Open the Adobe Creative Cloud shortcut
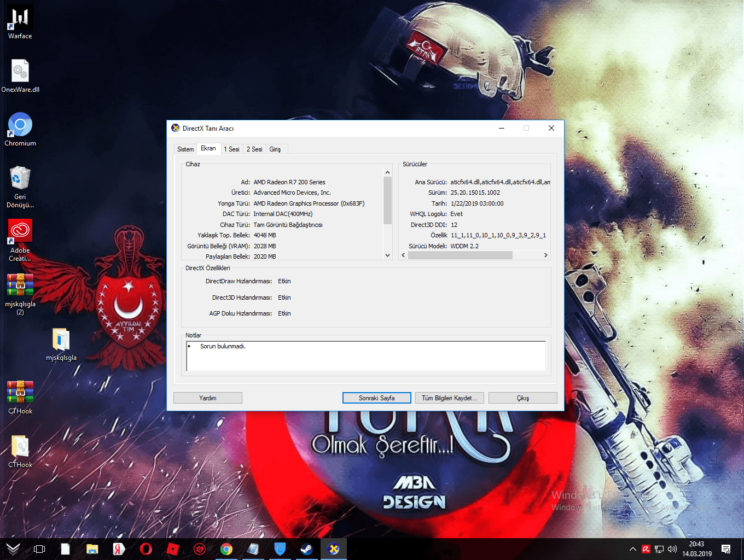This screenshot has width=744, height=560. (20, 240)
